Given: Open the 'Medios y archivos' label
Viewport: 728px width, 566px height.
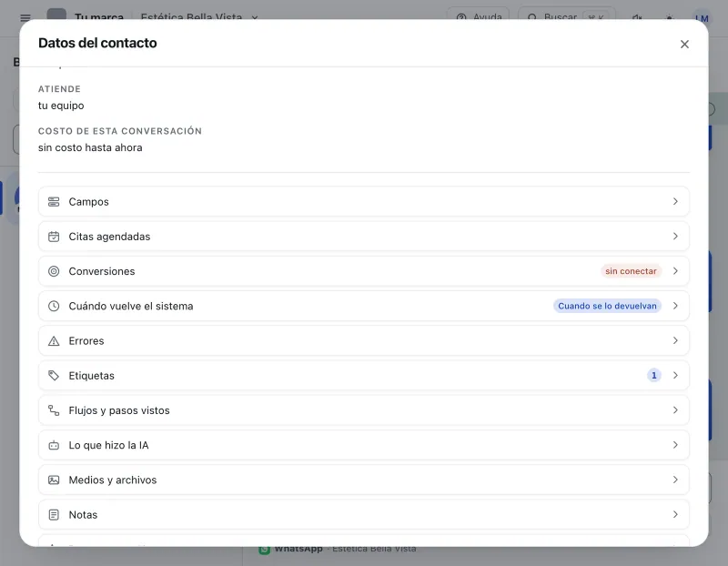Looking at the screenshot, I should tap(113, 480).
